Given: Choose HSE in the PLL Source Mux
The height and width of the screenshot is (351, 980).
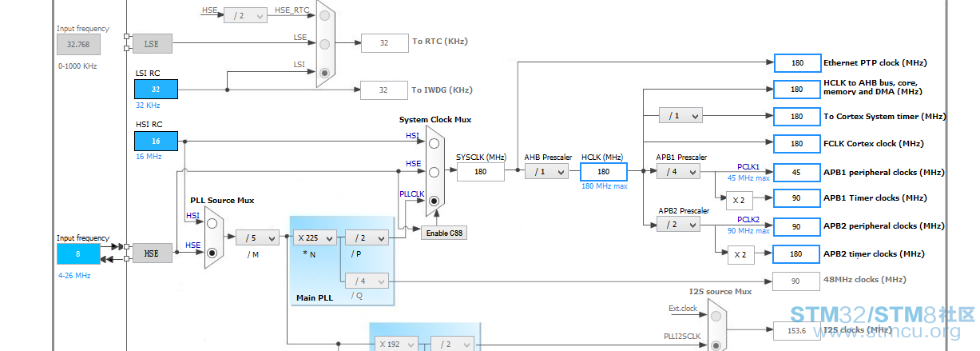Looking at the screenshot, I should coord(212,253).
